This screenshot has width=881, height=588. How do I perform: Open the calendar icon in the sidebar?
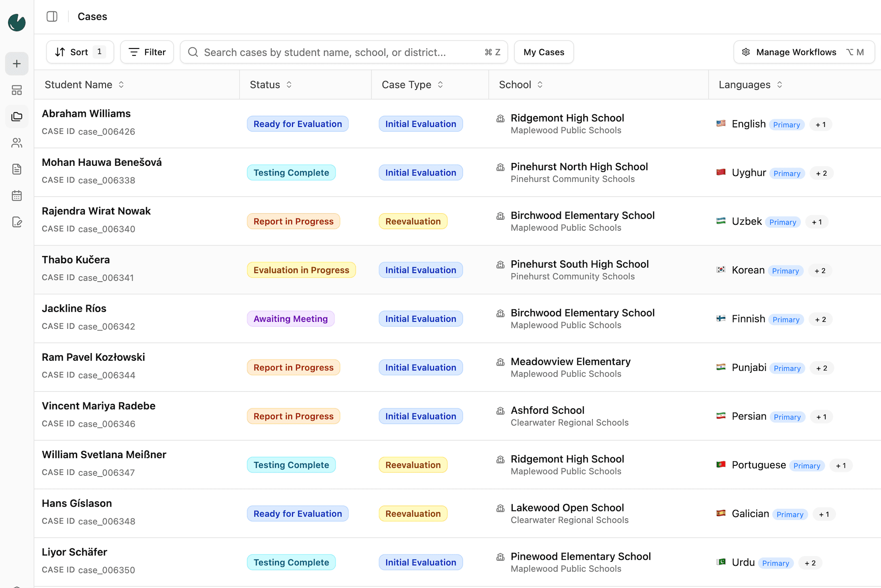coord(16,195)
